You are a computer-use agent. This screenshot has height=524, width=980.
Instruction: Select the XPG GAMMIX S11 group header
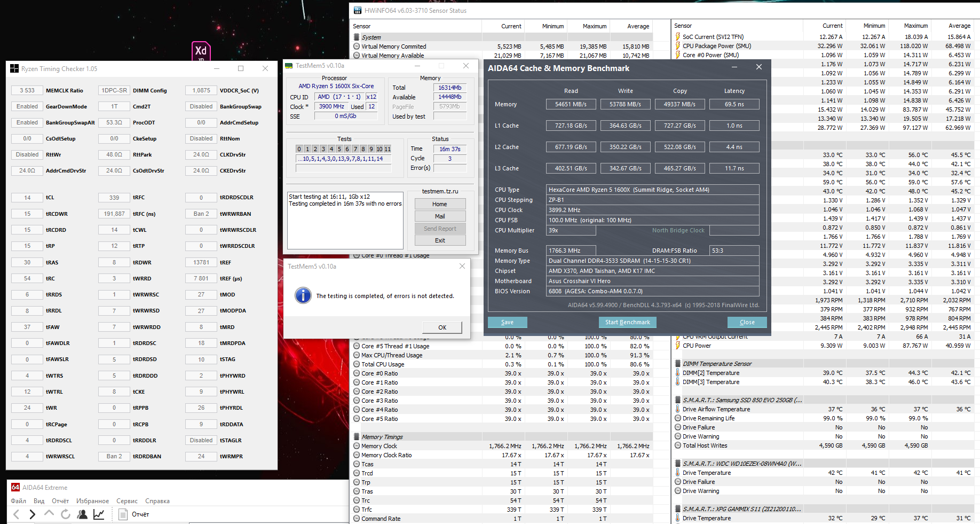[742, 509]
